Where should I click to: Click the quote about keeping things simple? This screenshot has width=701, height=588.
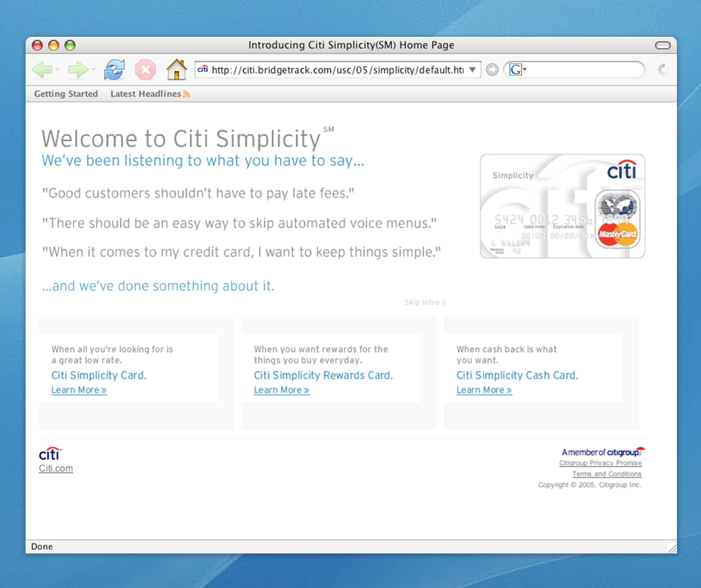(241, 252)
